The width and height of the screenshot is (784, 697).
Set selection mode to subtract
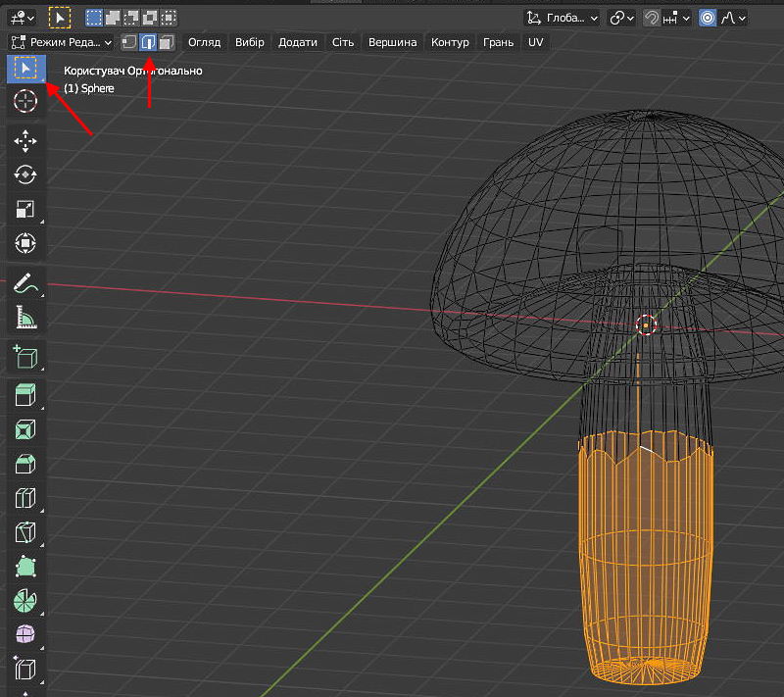pyautogui.click(x=131, y=18)
